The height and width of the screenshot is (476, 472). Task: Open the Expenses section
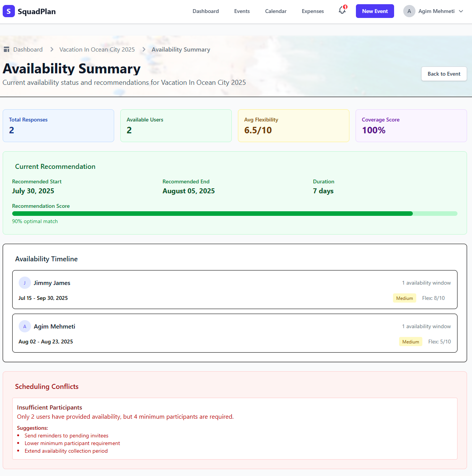(312, 11)
